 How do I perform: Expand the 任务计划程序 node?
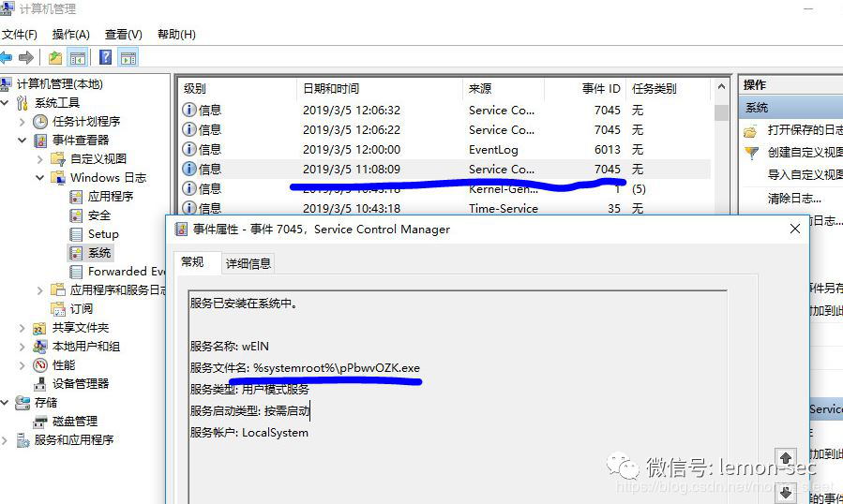point(23,122)
